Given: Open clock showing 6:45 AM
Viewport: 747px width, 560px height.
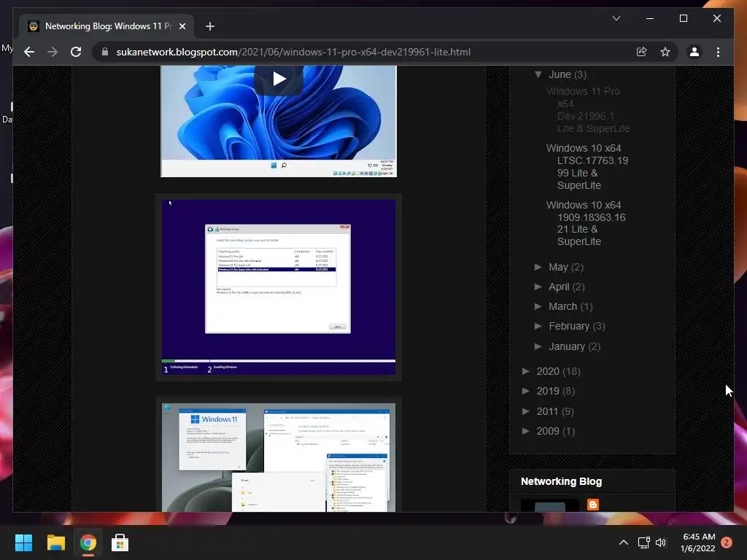Looking at the screenshot, I should (698, 542).
